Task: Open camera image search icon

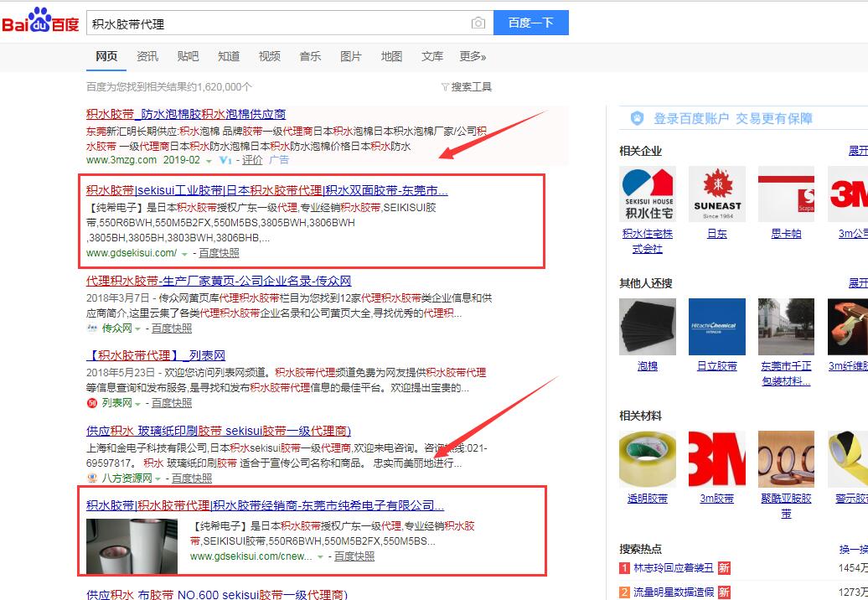Action: 478,23
